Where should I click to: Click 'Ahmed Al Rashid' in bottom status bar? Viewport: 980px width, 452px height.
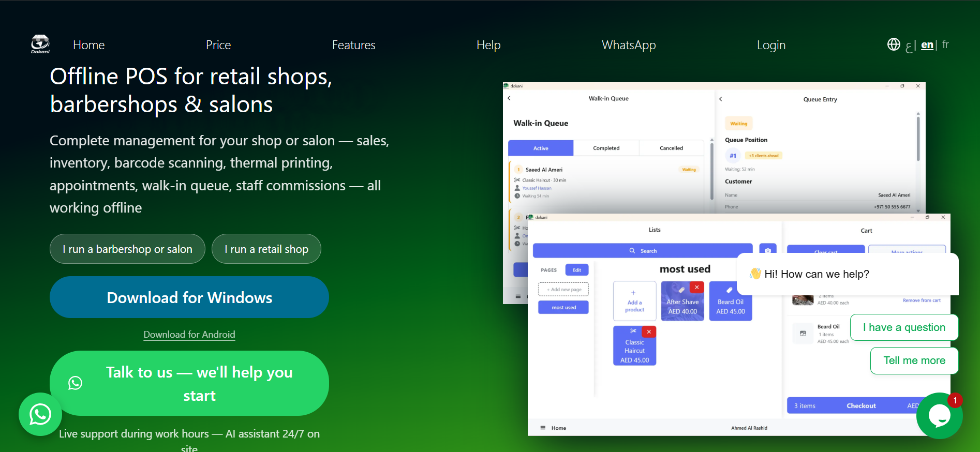(749, 428)
